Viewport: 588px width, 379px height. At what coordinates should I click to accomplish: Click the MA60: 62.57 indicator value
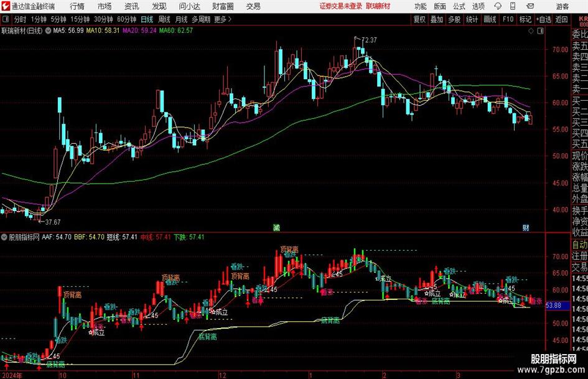pos(176,30)
